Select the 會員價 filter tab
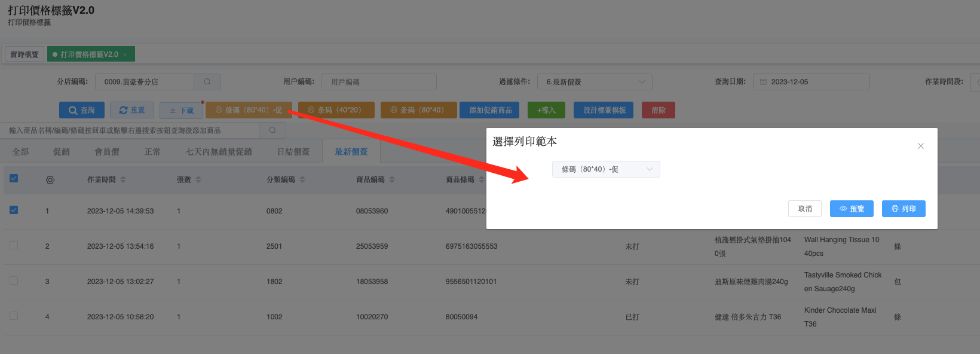This screenshot has height=354, width=980. tap(107, 152)
